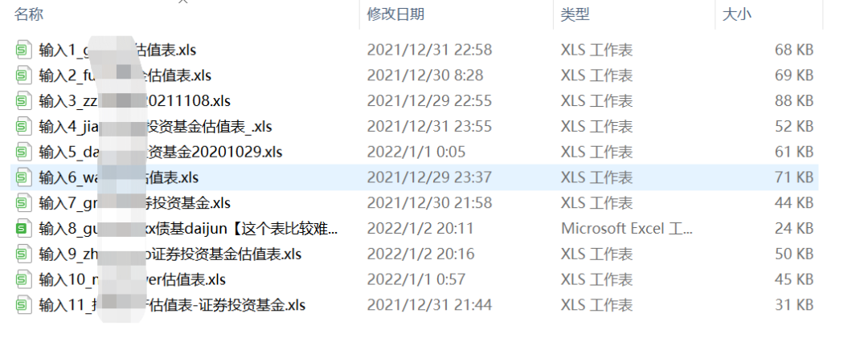Click the Microsoft Excel type entry
Image resolution: width=868 pixels, height=346 pixels.
[626, 228]
